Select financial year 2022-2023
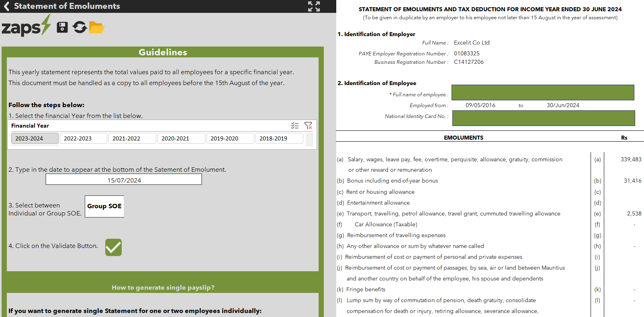The image size is (644, 317). click(x=84, y=138)
